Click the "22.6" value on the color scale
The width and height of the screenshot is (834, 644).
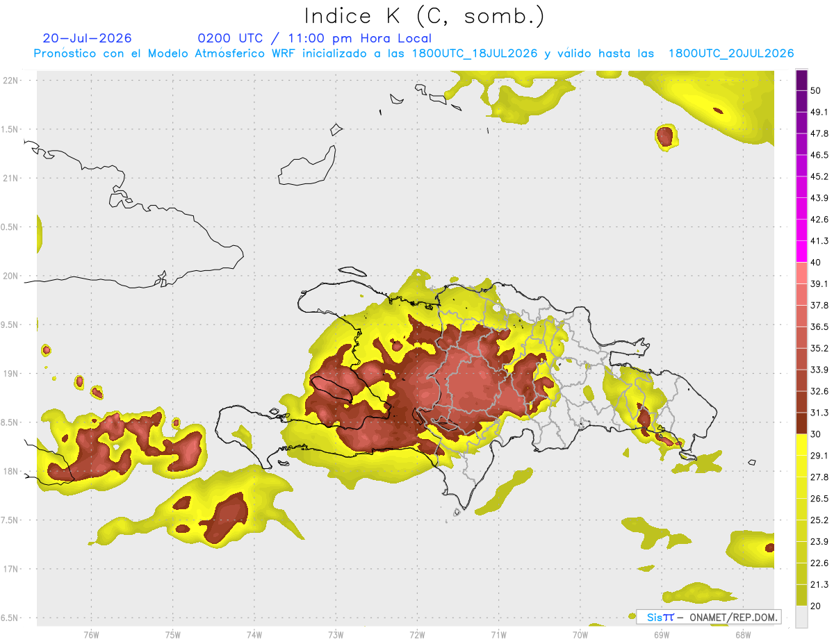819,563
